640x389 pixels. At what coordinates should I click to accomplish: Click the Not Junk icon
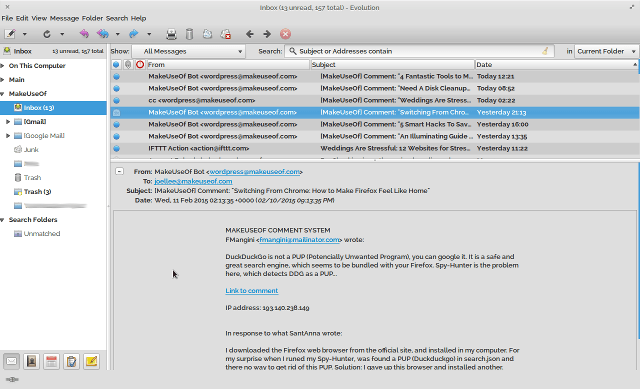[226, 34]
